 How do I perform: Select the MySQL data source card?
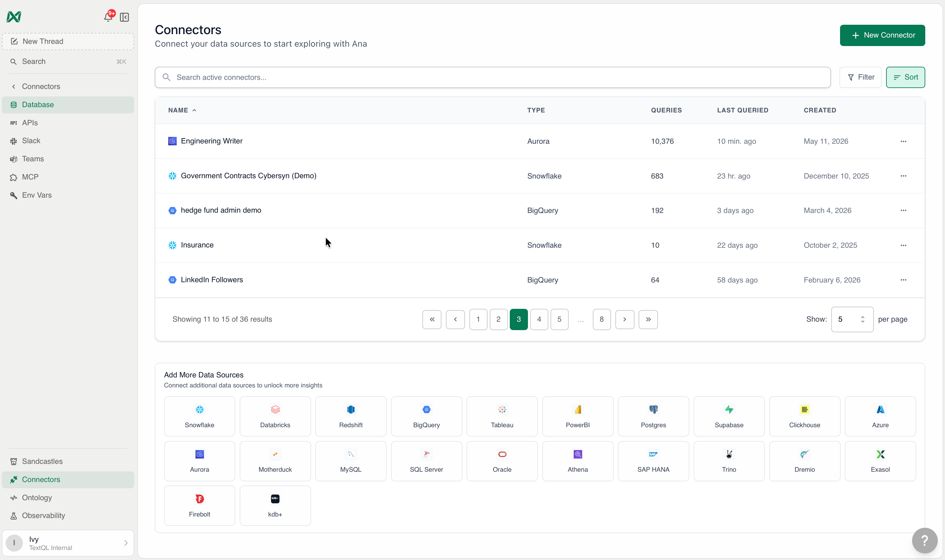[x=351, y=461]
